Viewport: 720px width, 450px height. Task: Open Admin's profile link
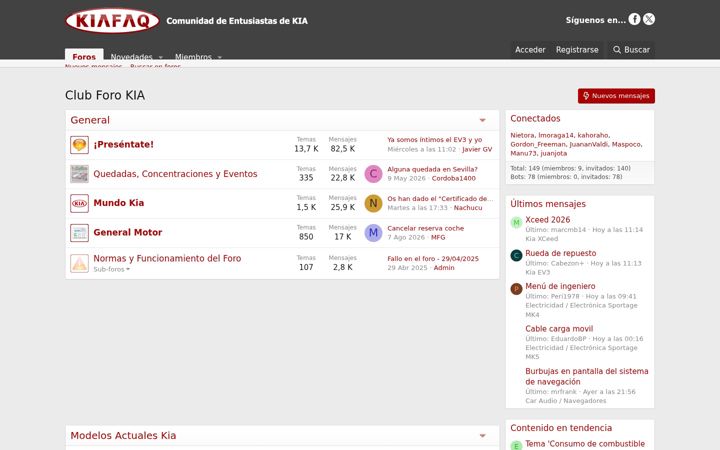(444, 268)
